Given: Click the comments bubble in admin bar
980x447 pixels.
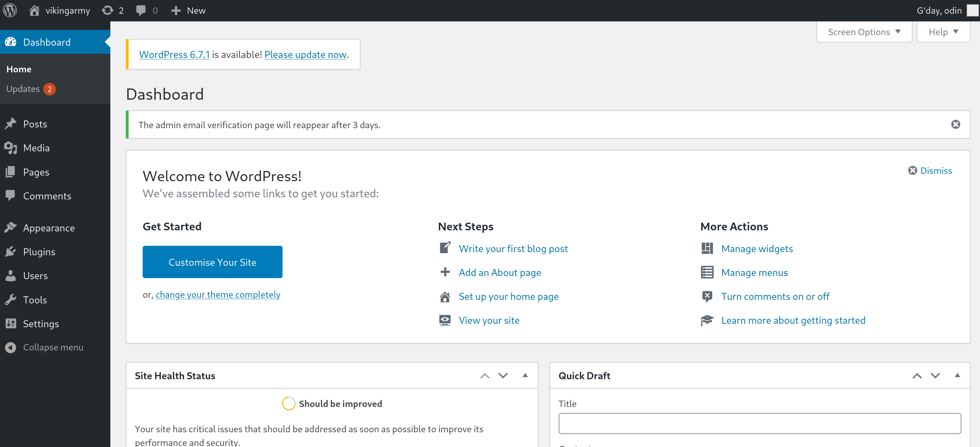Looking at the screenshot, I should coord(141,10).
